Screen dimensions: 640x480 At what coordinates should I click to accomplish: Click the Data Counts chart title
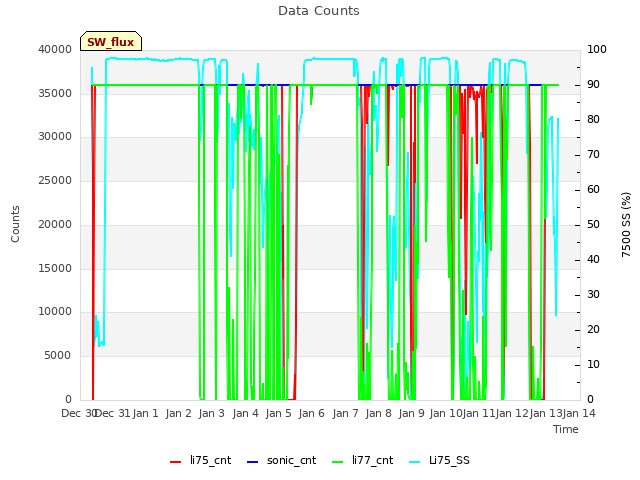pos(319,11)
